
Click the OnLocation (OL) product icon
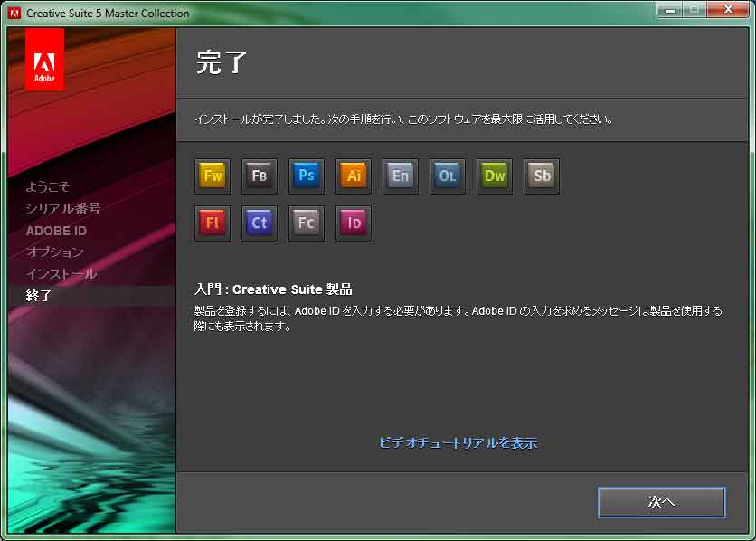pos(448,176)
